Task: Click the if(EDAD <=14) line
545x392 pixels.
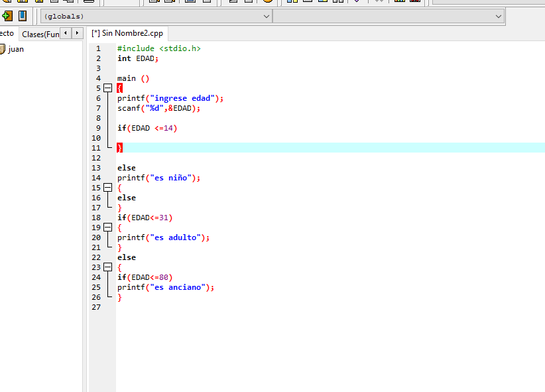Action: point(147,128)
